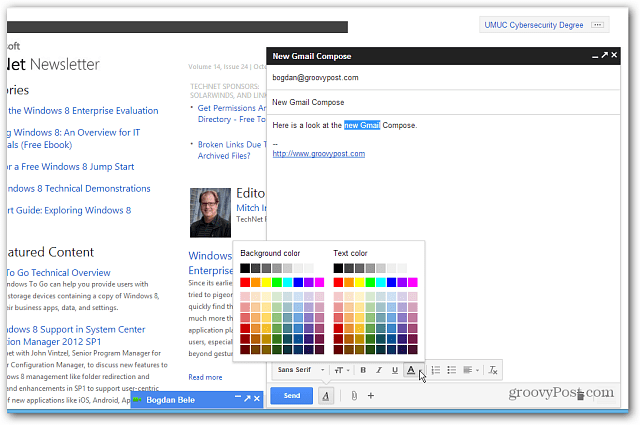Image resolution: width=640 pixels, height=425 pixels.
Task: Open Windows 8 Support in System Center link
Action: point(76,336)
